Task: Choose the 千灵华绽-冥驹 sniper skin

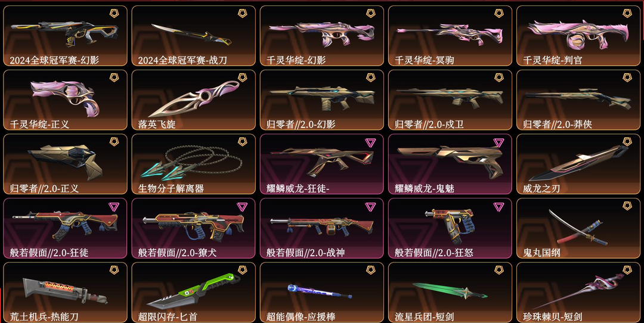Action: [450, 36]
